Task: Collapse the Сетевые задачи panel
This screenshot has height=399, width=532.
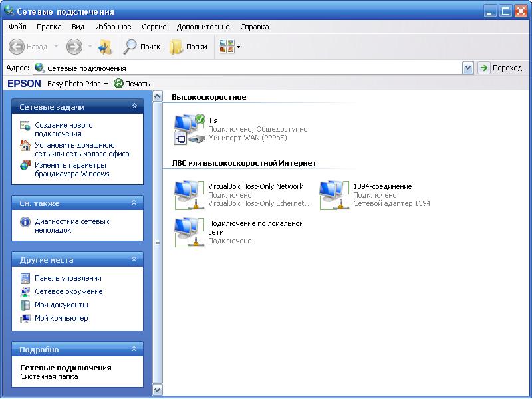Action: click(134, 106)
